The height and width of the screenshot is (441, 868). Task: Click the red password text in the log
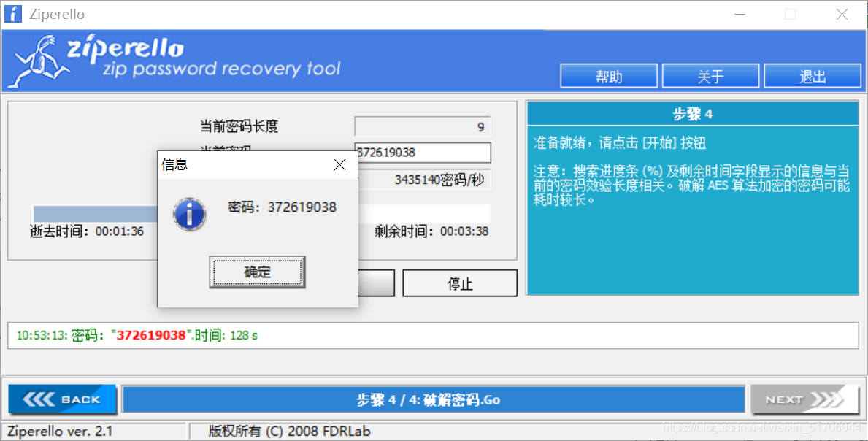150,335
